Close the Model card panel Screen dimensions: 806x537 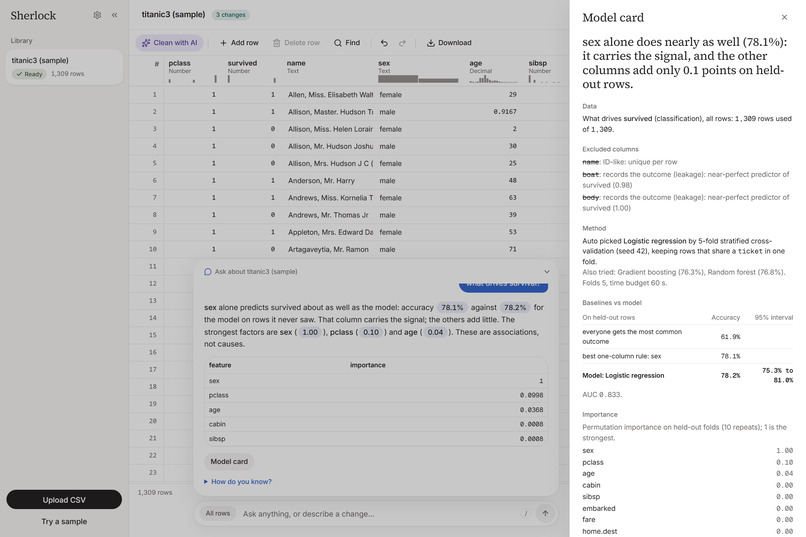[784, 17]
